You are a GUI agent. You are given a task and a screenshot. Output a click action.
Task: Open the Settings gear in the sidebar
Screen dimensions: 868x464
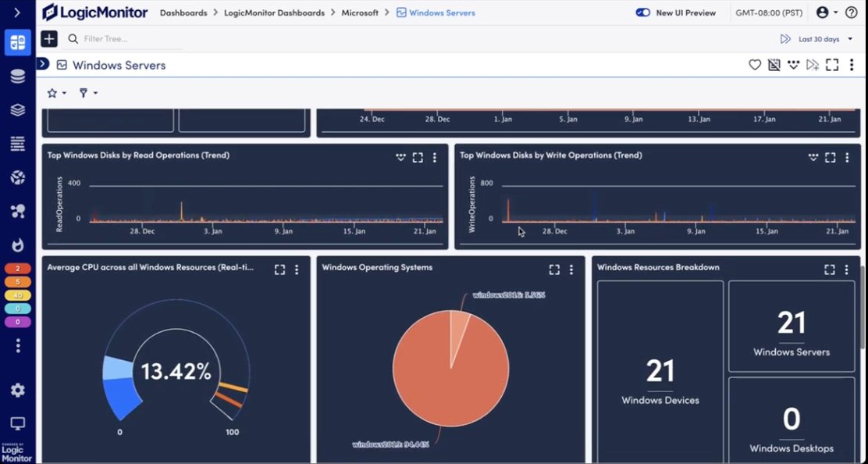17,390
